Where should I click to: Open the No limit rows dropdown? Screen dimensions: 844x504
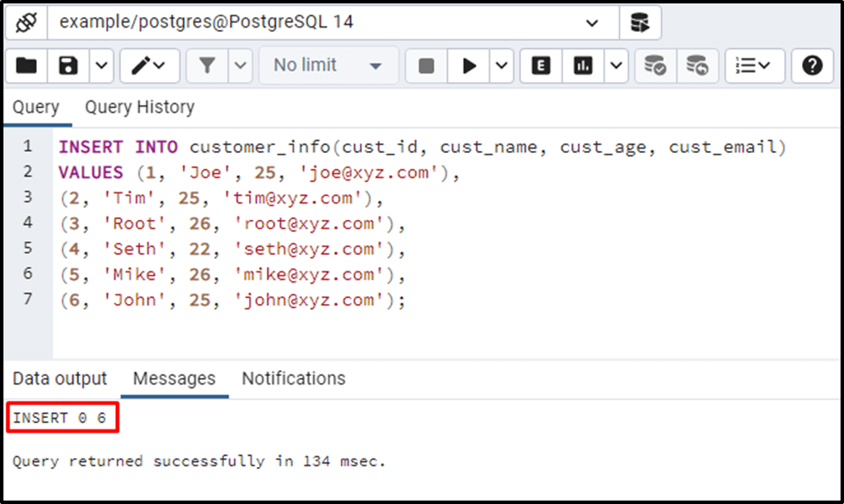(x=326, y=65)
